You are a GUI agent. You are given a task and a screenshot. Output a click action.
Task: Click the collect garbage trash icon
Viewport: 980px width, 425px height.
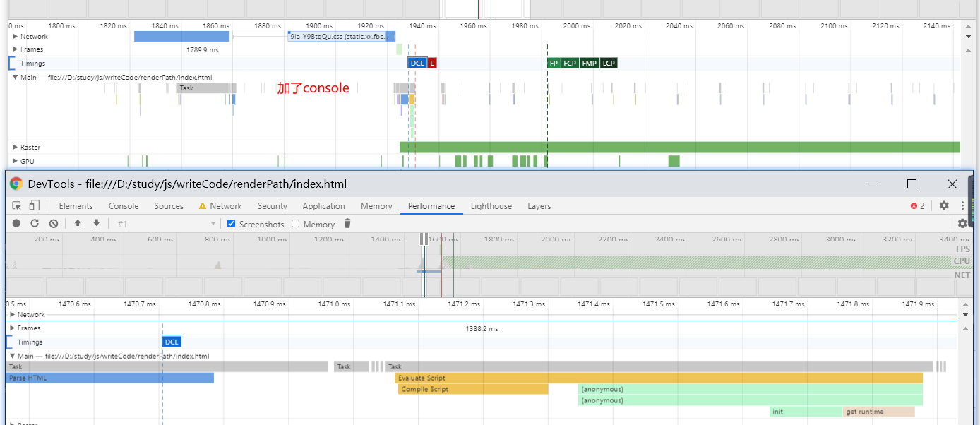(x=347, y=224)
